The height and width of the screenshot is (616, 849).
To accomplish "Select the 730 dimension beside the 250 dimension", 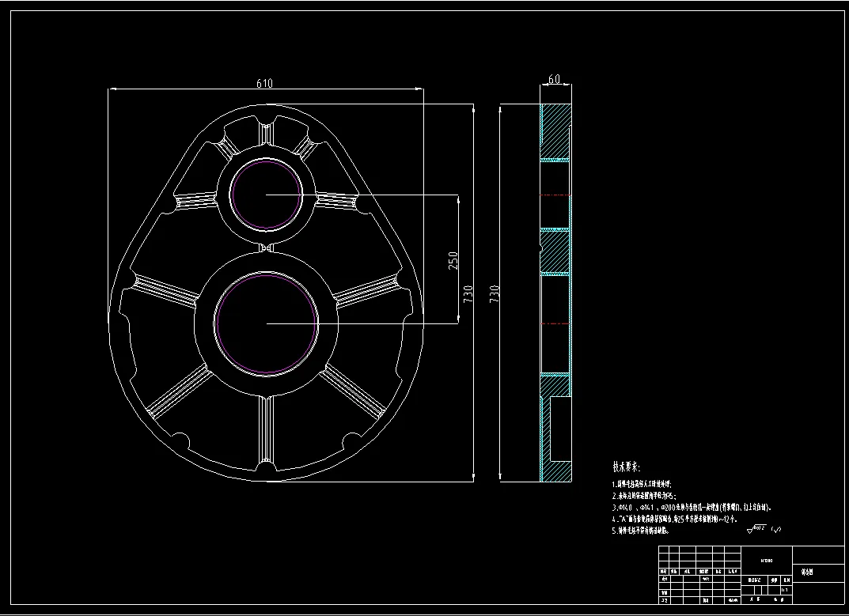I will click(x=468, y=294).
